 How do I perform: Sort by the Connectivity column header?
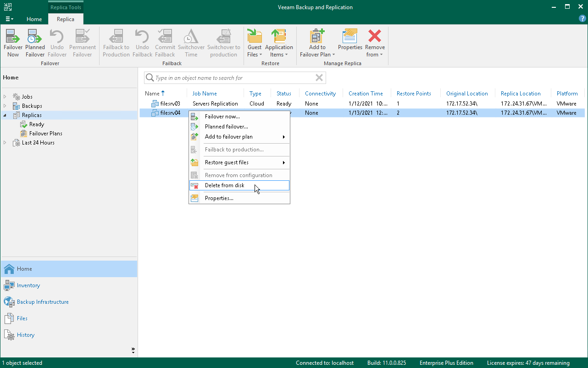coord(321,94)
